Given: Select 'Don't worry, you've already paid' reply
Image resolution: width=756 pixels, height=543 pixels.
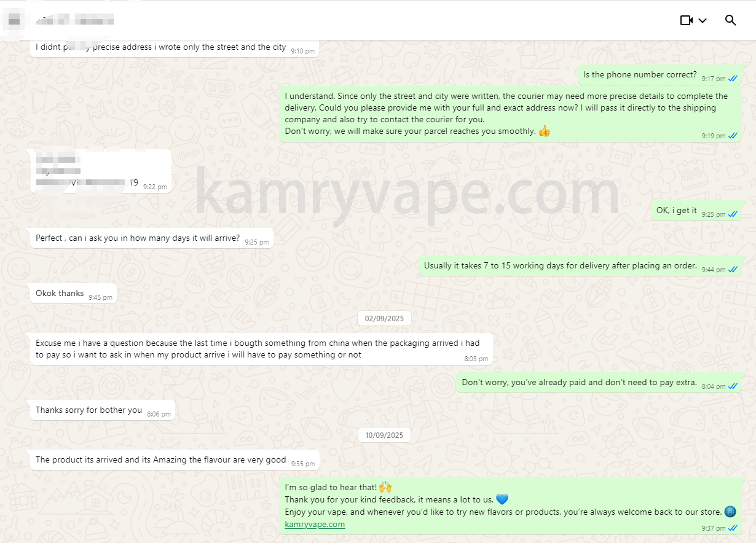Looking at the screenshot, I should point(599,383).
